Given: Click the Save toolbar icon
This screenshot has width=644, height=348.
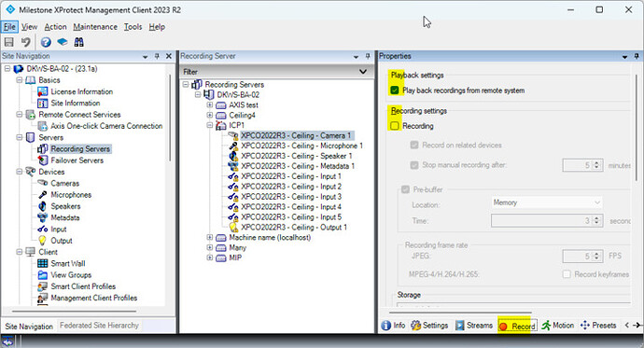Looking at the screenshot, I should 8,42.
